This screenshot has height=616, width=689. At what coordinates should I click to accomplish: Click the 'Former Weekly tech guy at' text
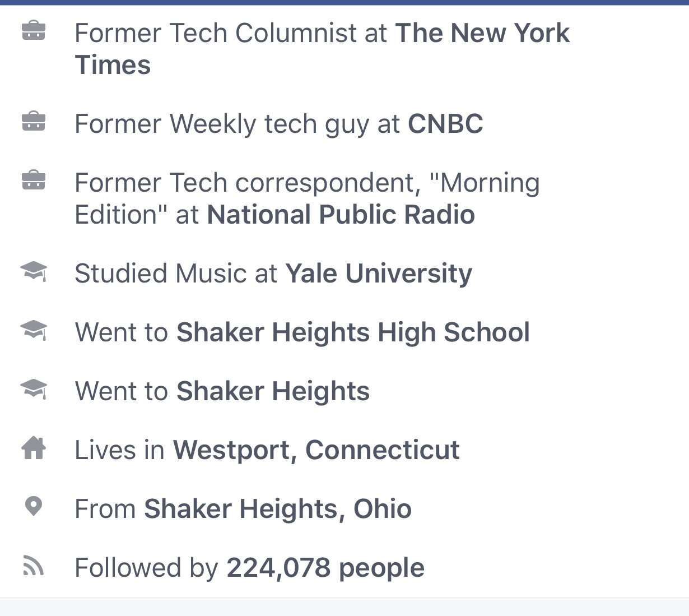pyautogui.click(x=238, y=124)
